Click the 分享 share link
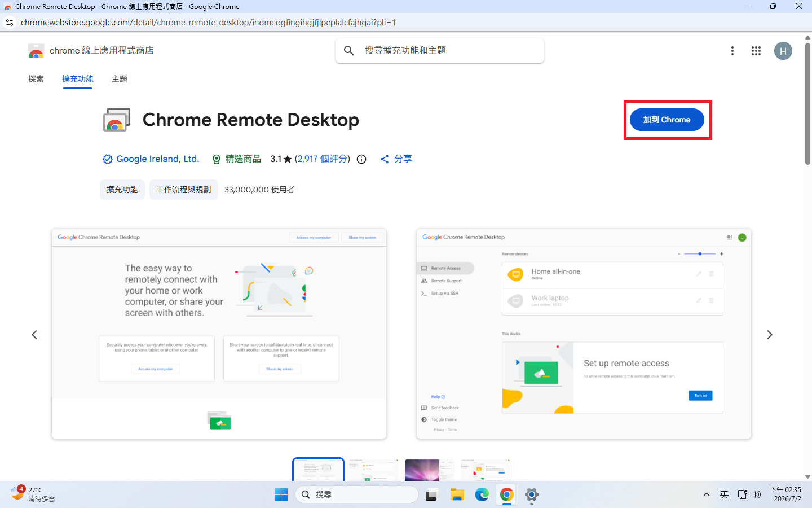812x508 pixels. click(403, 159)
